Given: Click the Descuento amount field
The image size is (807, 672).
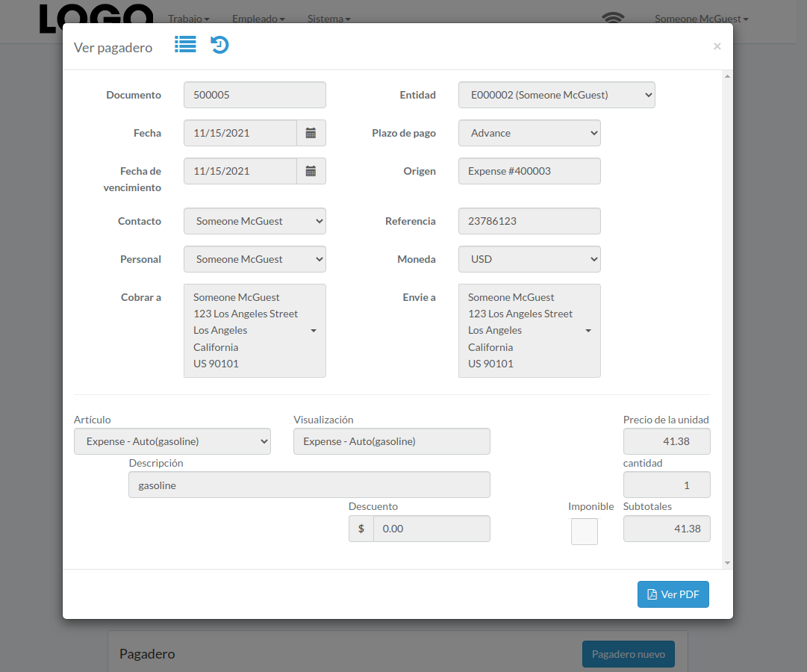Looking at the screenshot, I should 431,529.
